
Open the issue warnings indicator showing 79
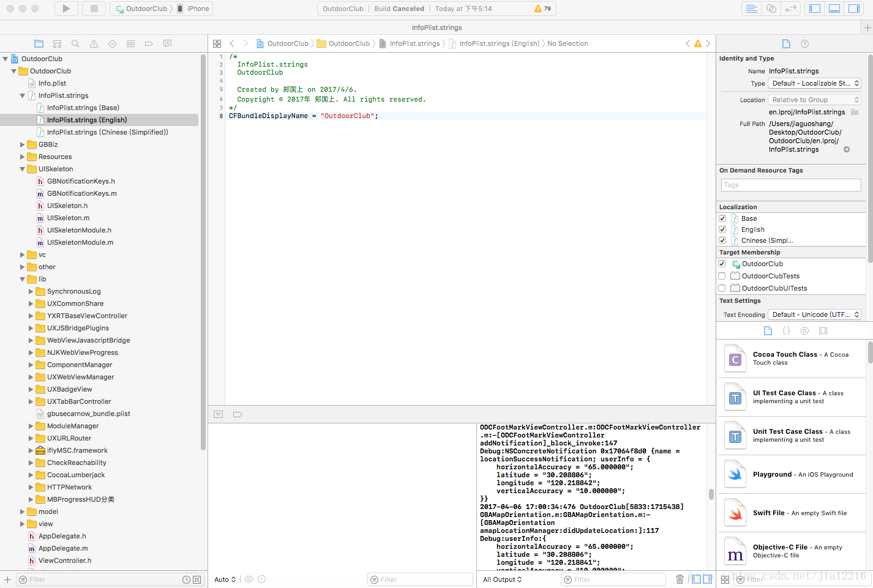pos(542,9)
